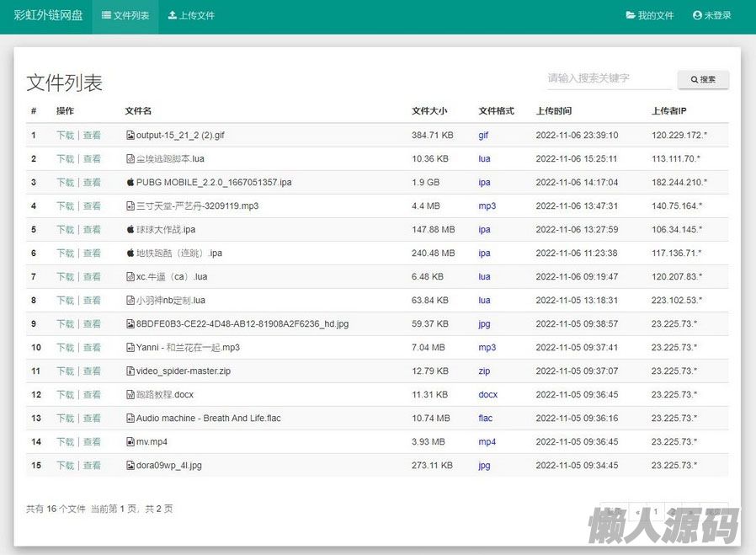Click the gif format link in row 1
The image size is (756, 555).
(483, 136)
